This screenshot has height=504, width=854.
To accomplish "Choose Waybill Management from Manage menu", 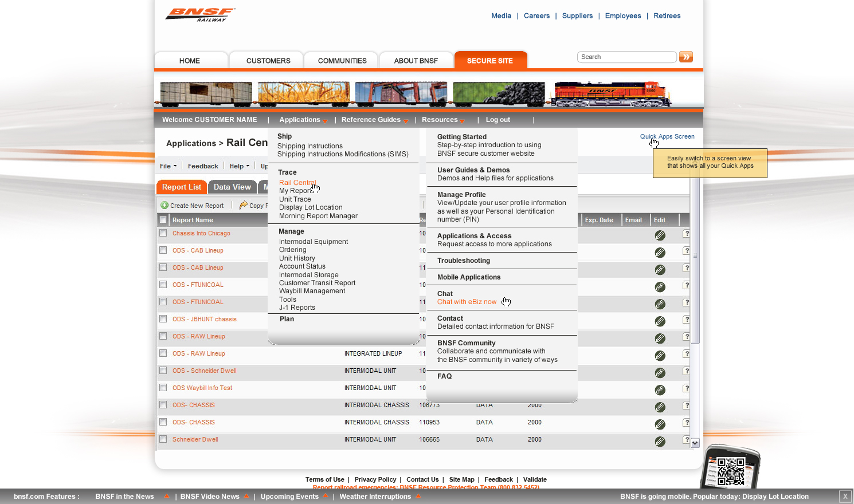I will 312,291.
